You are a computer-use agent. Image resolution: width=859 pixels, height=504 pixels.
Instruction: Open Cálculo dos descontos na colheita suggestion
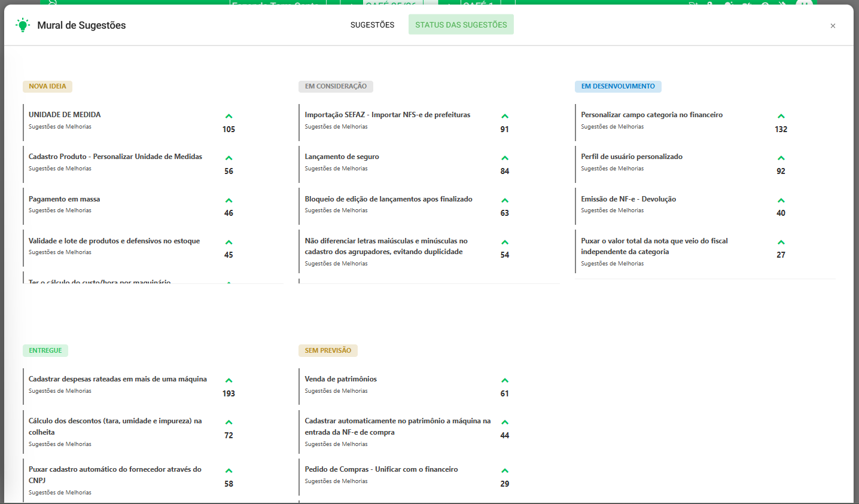(115, 426)
